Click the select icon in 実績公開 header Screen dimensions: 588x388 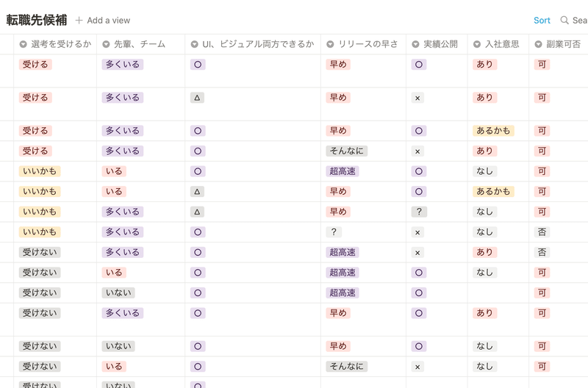(415, 44)
